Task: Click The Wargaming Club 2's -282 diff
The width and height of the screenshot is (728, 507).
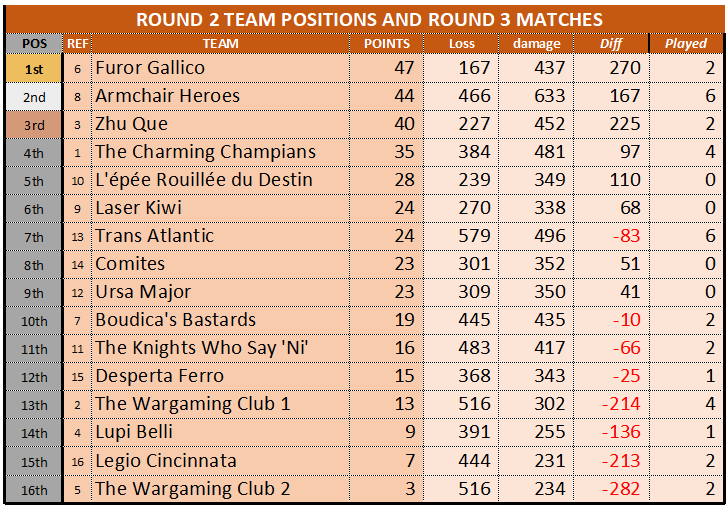Action: click(615, 488)
